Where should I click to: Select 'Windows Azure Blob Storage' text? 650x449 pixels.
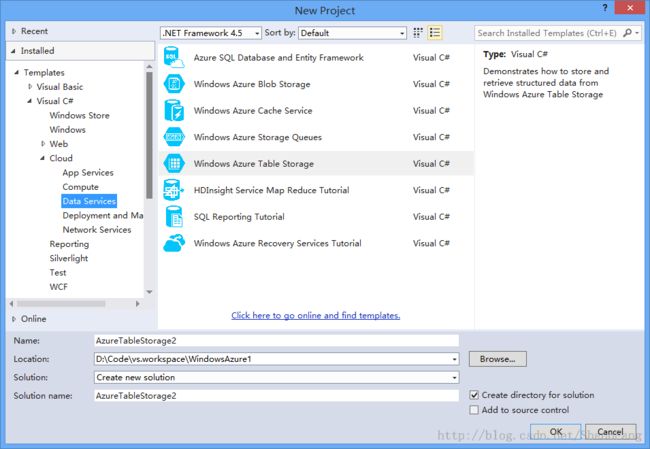click(x=252, y=84)
